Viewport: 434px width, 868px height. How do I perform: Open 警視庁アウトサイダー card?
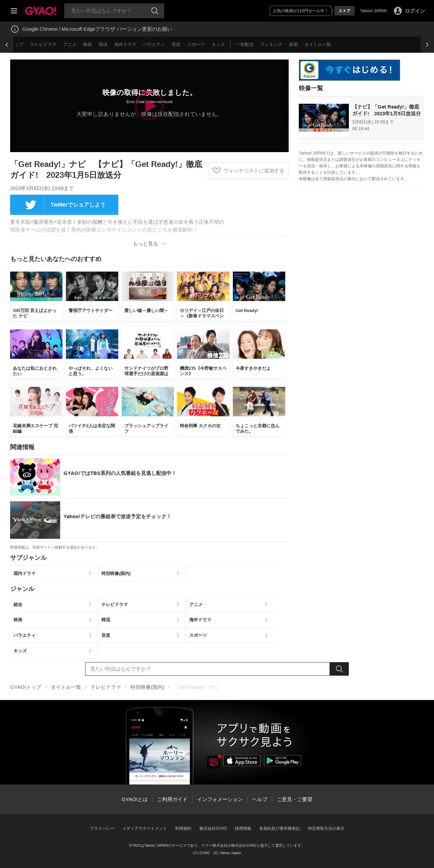92,294
